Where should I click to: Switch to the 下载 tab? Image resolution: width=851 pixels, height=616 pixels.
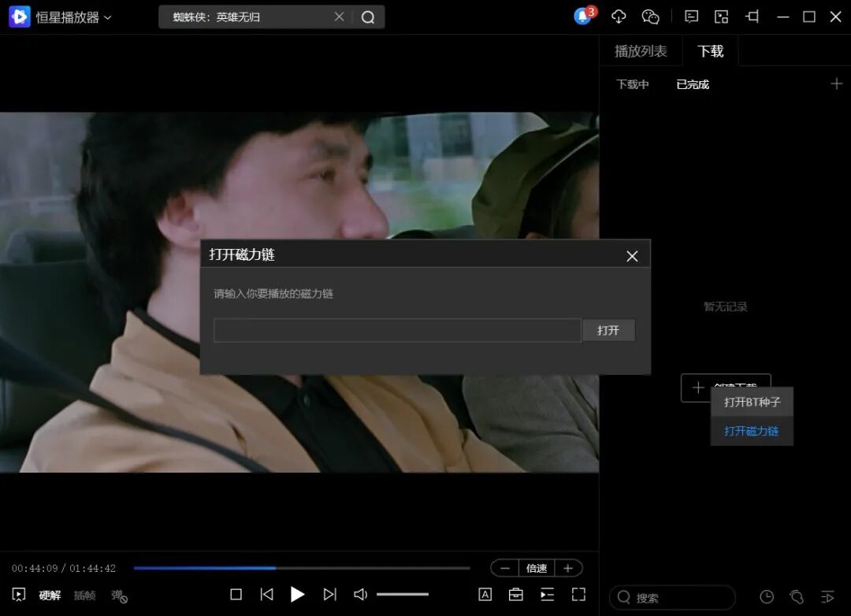[711, 51]
